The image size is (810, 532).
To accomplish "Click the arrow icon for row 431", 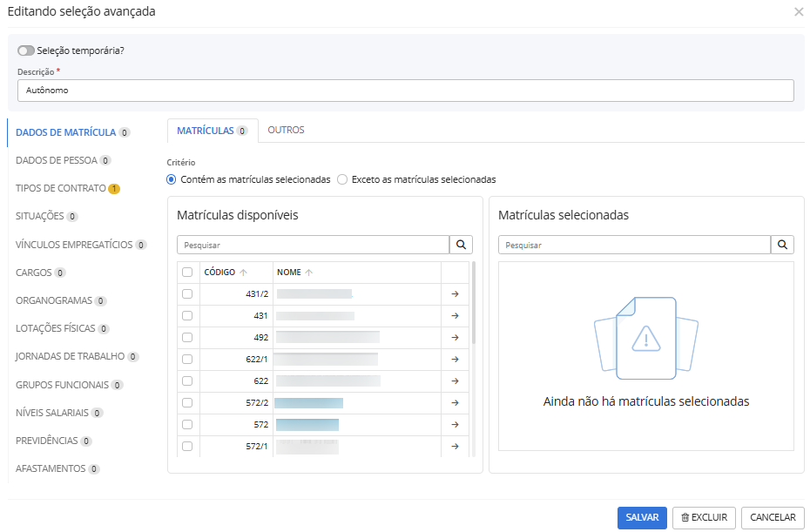I will pos(456,315).
